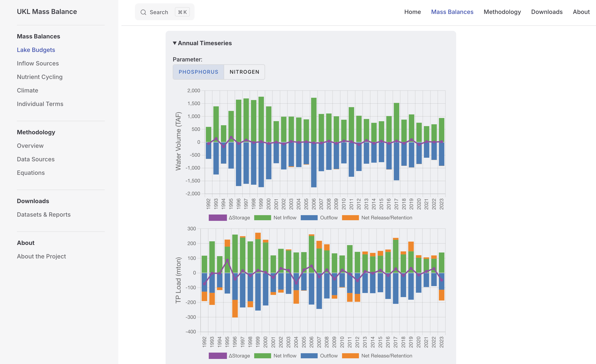Open Equations page in sidebar
596x364 pixels.
click(31, 173)
